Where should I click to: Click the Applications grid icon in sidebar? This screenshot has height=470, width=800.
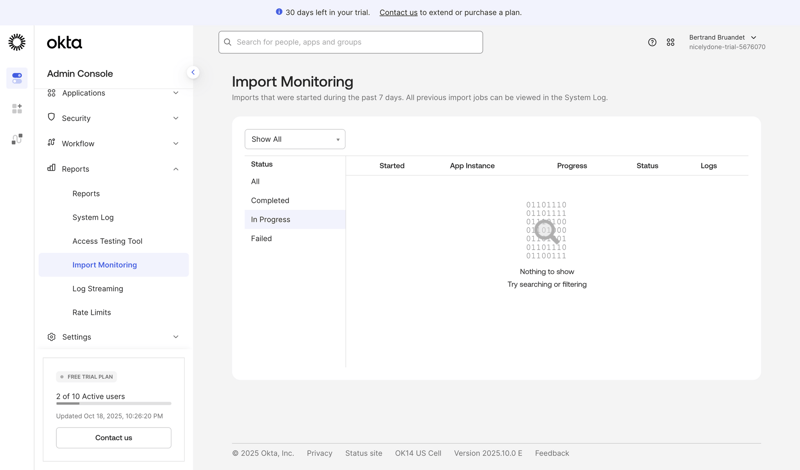[51, 93]
